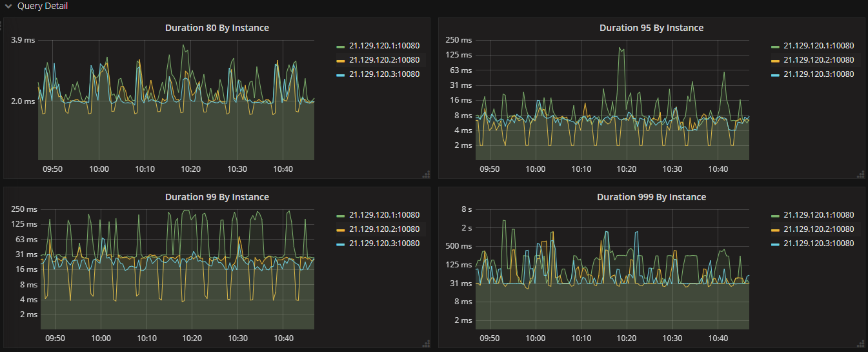868x352 pixels.
Task: Click green color swatch in Duration 999 legend
Action: pos(775,216)
